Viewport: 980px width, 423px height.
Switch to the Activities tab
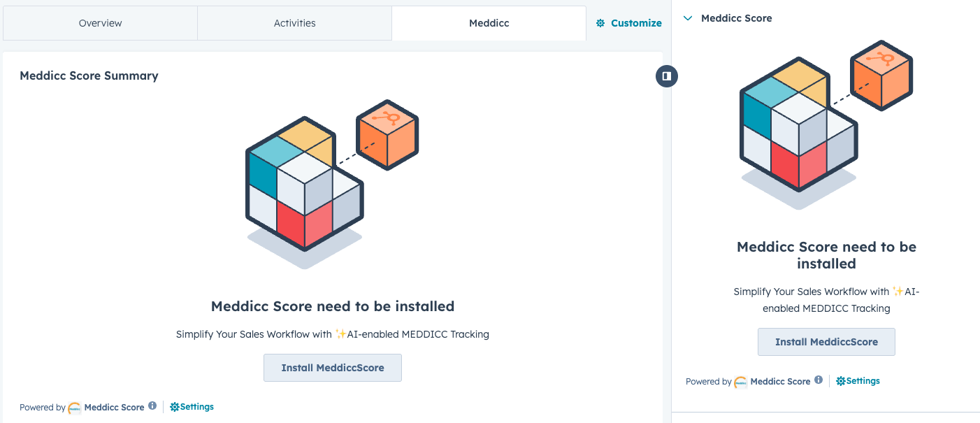click(294, 22)
